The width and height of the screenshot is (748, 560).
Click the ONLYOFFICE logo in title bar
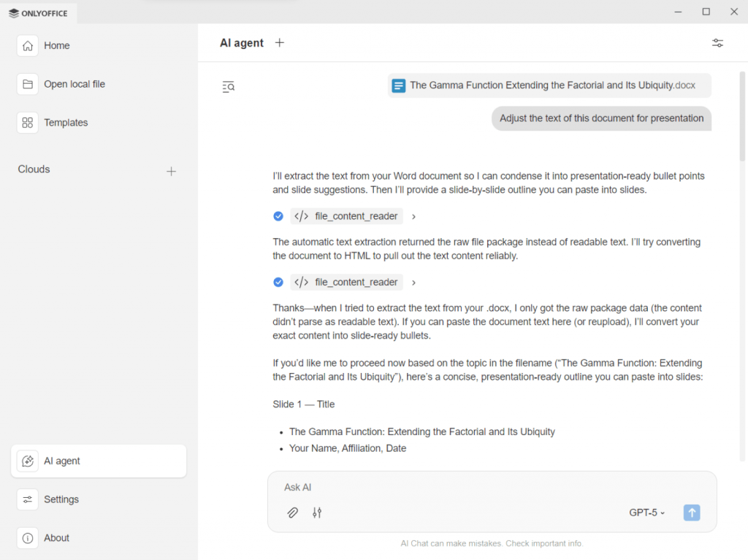(x=38, y=12)
